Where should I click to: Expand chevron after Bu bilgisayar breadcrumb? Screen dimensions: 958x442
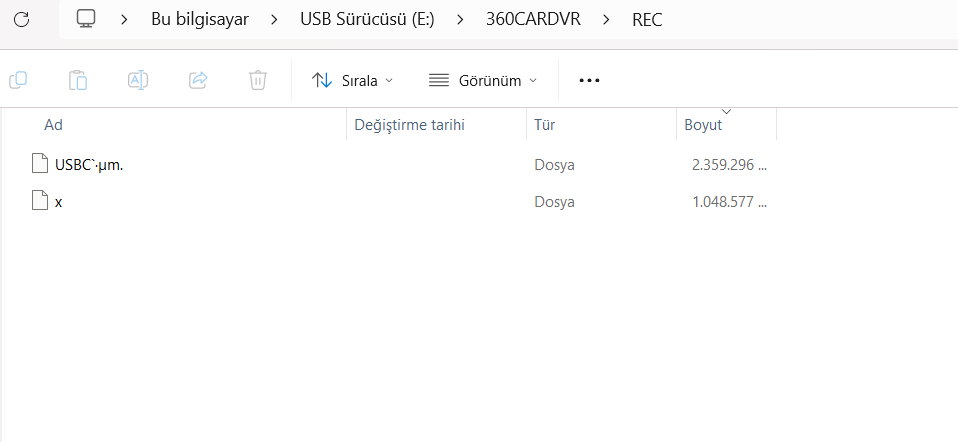[x=274, y=19]
